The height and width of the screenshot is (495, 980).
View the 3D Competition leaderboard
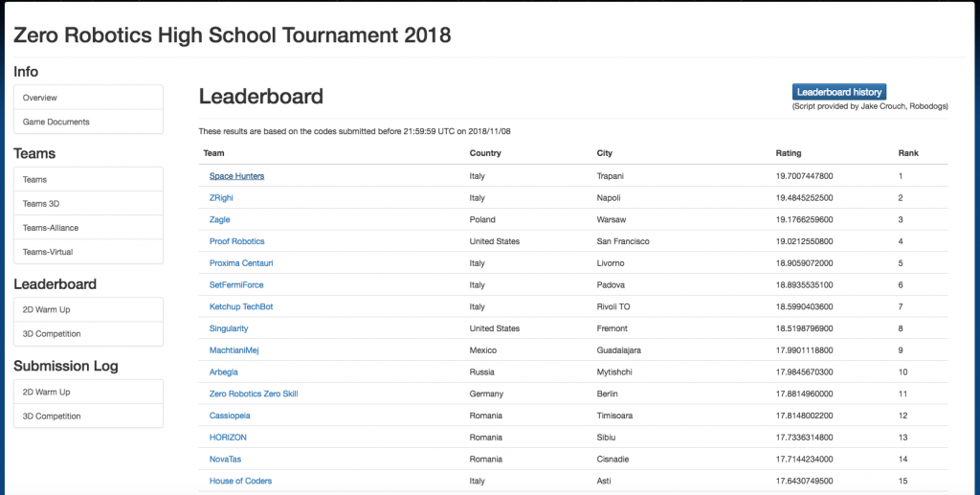tap(88, 334)
